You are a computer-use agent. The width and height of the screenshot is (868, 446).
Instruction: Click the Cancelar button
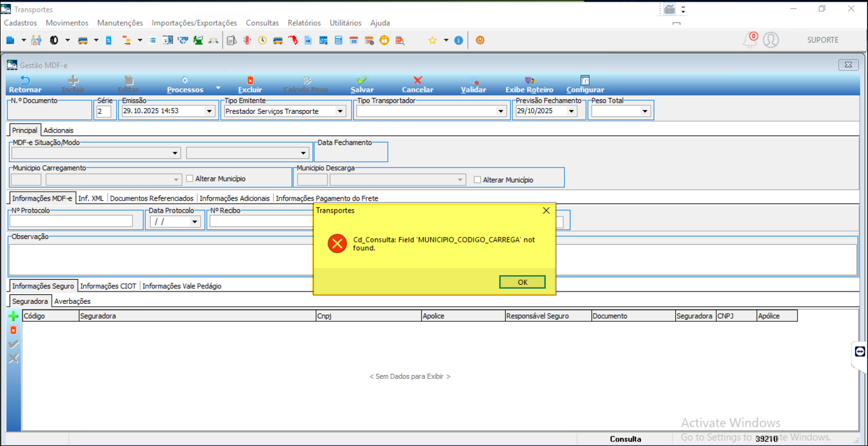417,85
